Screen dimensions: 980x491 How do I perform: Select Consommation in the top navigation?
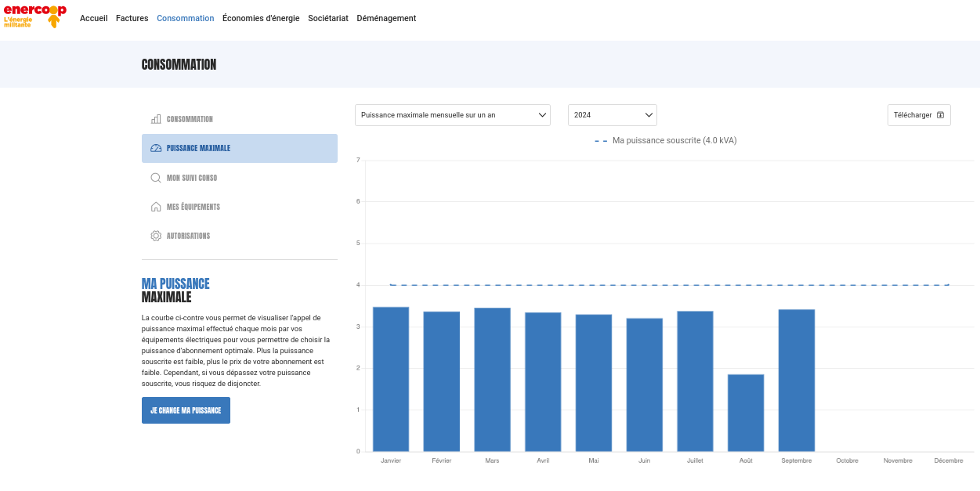(185, 18)
